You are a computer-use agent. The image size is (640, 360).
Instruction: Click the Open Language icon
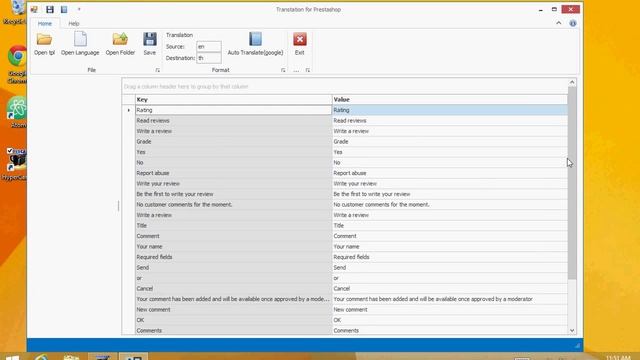pyautogui.click(x=80, y=39)
